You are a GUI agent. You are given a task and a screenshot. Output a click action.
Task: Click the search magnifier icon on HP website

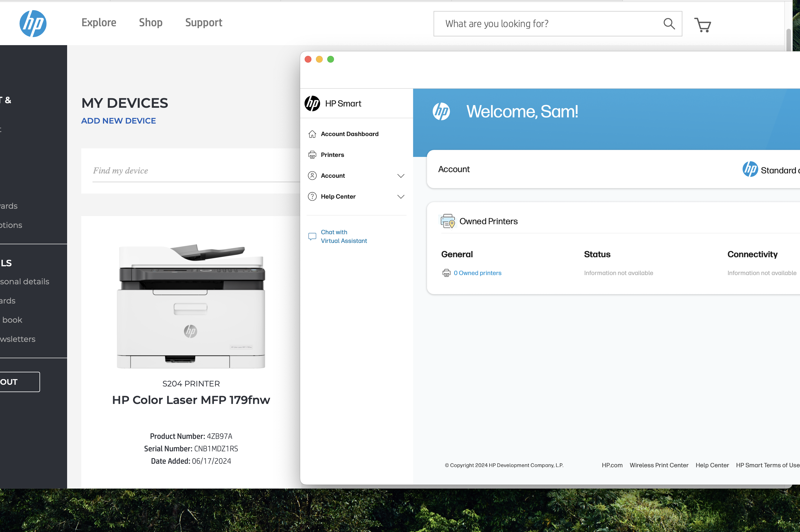point(669,24)
